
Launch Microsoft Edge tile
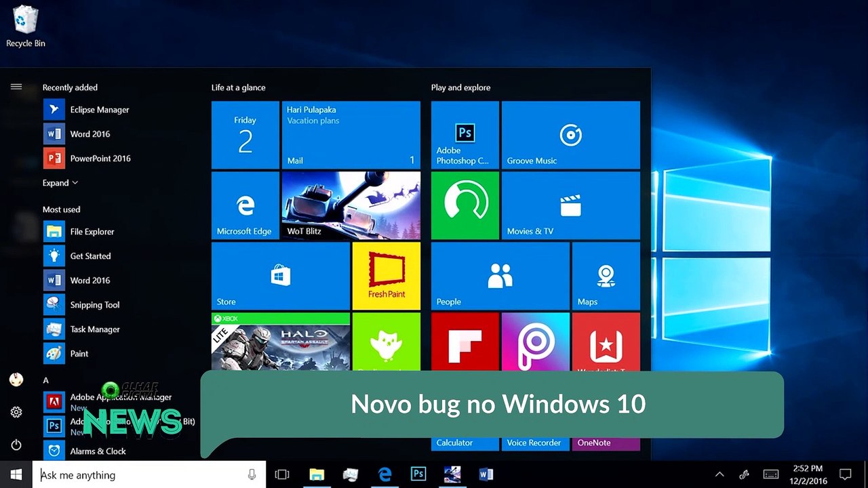pyautogui.click(x=245, y=205)
